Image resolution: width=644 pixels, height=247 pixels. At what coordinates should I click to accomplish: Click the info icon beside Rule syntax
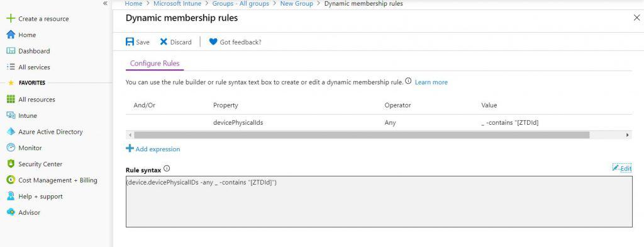click(x=166, y=168)
